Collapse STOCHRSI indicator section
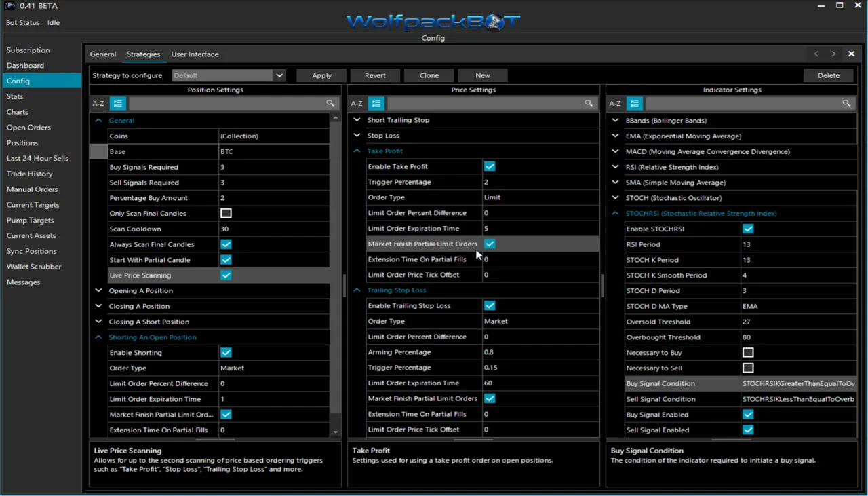The height and width of the screenshot is (496, 868). [615, 213]
